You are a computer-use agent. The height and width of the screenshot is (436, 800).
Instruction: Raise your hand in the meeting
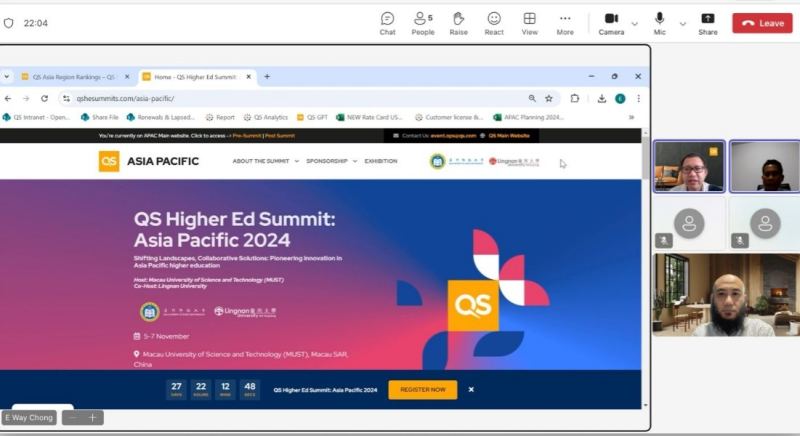coord(458,23)
